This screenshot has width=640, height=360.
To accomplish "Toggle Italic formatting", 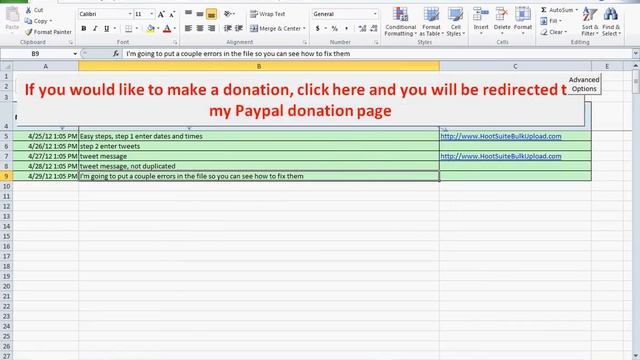I will [x=95, y=29].
